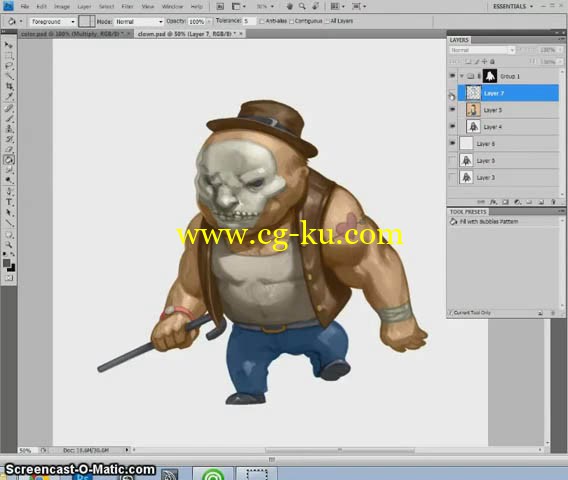
Task: Delete layer with trash icon
Action: coord(553,202)
